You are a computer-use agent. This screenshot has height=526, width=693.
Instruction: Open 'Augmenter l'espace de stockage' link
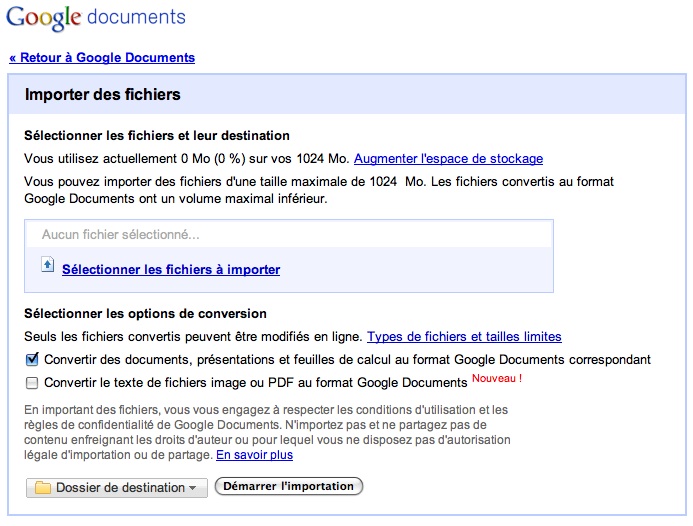448,159
